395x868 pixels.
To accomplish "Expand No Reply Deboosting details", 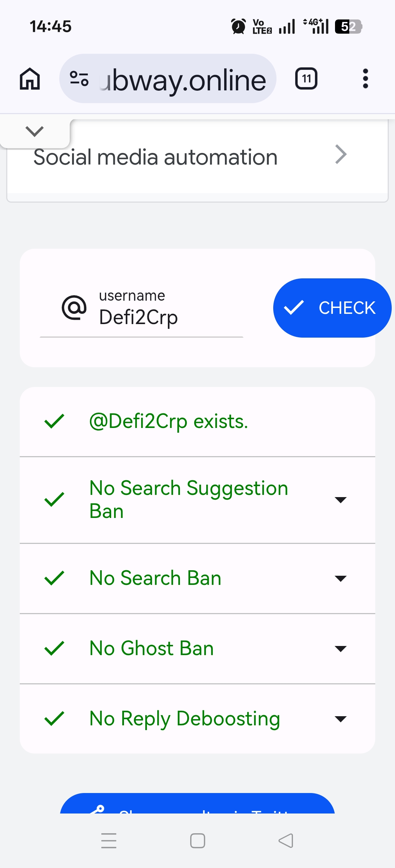I will coord(341,719).
